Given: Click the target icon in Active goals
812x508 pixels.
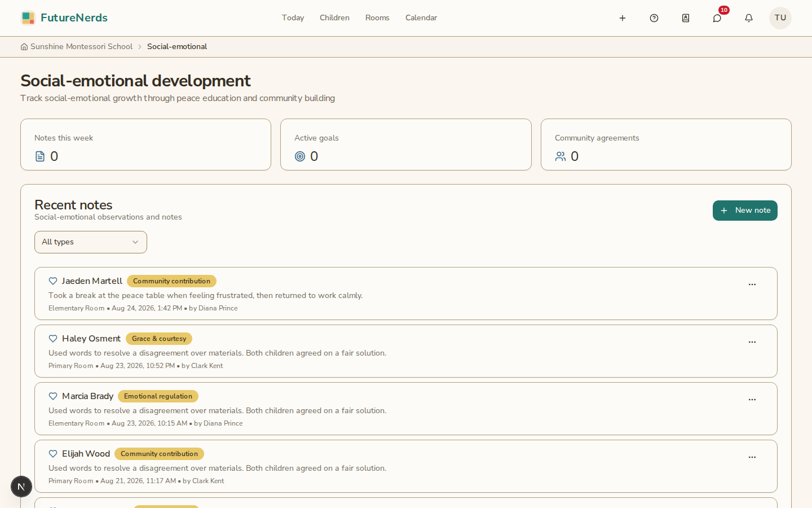Looking at the screenshot, I should pyautogui.click(x=300, y=156).
